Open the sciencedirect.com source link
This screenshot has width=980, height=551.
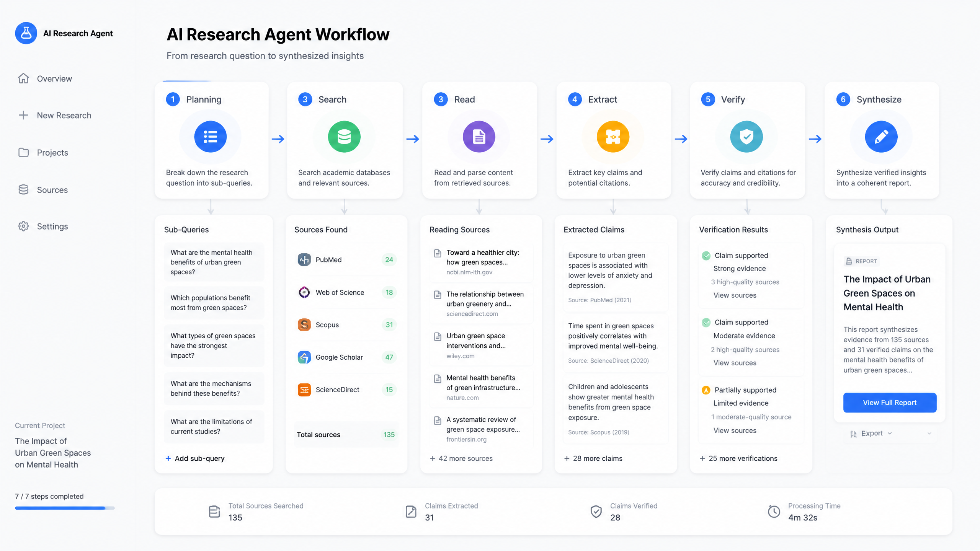(472, 314)
